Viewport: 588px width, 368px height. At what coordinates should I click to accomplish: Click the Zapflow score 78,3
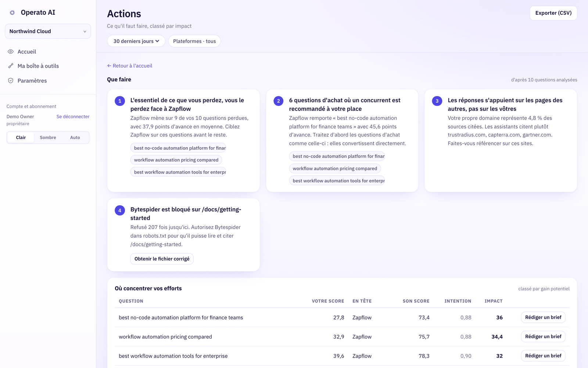[424, 356]
